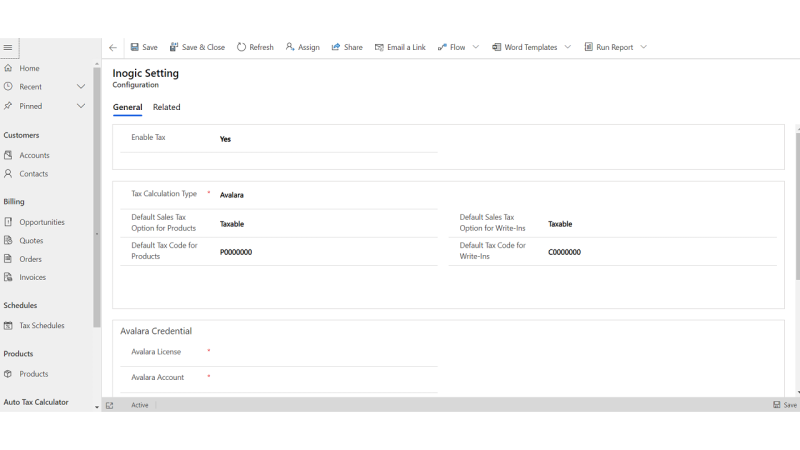
Task: Click the Refresh icon
Action: [242, 47]
